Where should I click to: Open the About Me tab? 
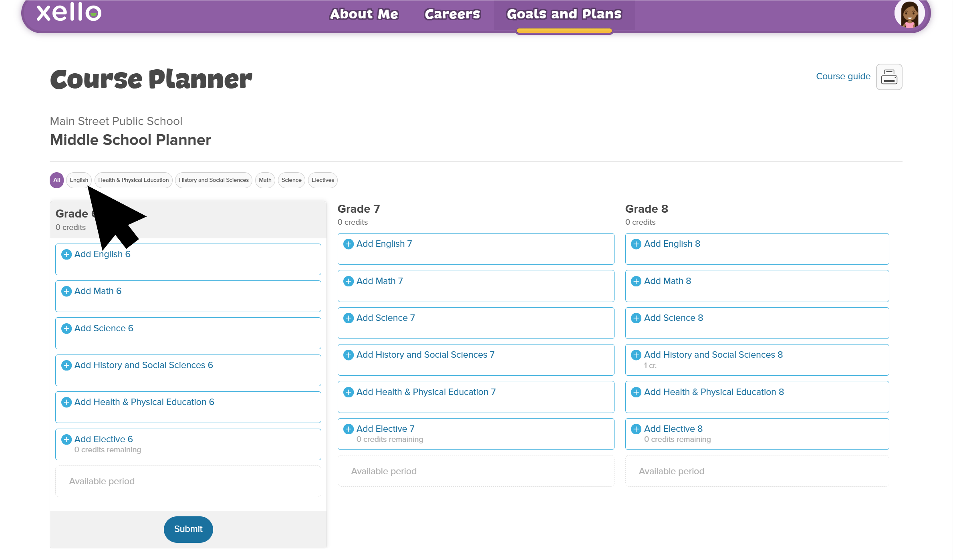[364, 14]
